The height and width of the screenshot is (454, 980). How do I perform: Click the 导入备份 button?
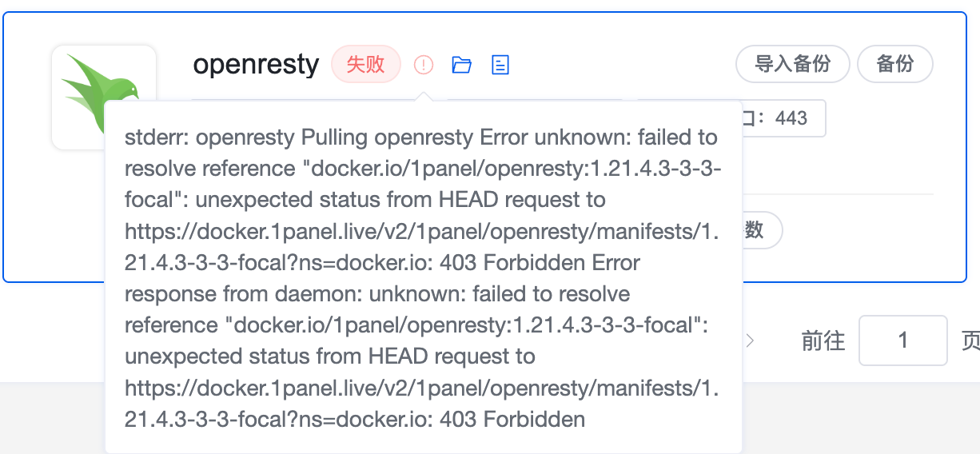click(792, 64)
